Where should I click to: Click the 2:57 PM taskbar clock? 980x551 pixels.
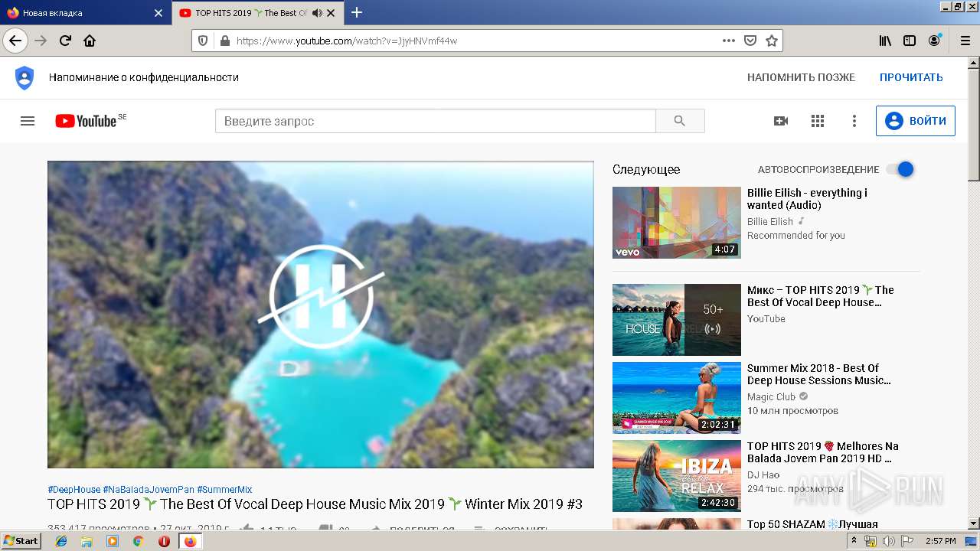(941, 540)
